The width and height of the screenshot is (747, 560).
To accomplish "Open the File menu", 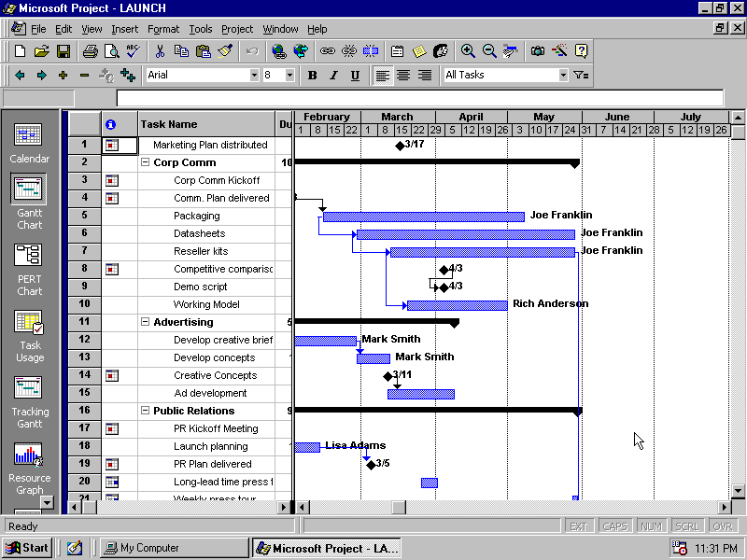I will click(x=38, y=29).
